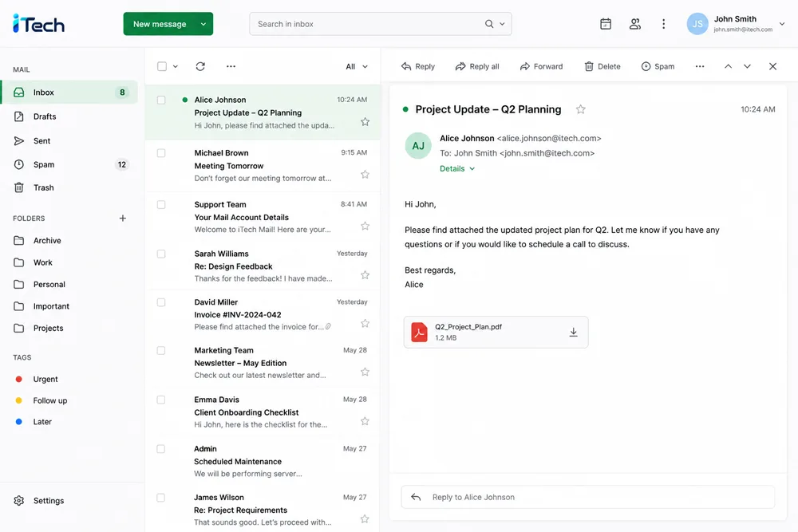Click the refresh inbox icon

(200, 66)
